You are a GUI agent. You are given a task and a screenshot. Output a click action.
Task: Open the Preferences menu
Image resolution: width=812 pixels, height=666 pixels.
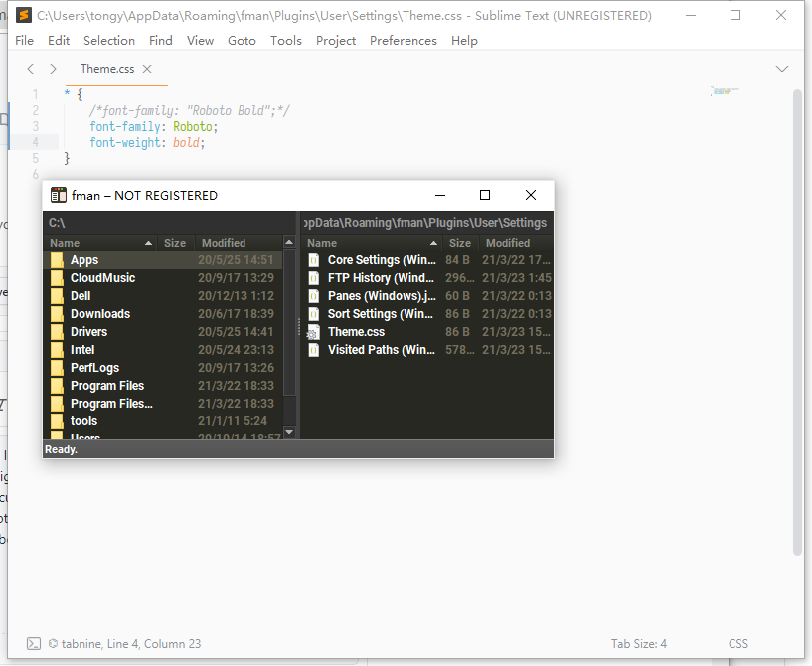tap(403, 41)
